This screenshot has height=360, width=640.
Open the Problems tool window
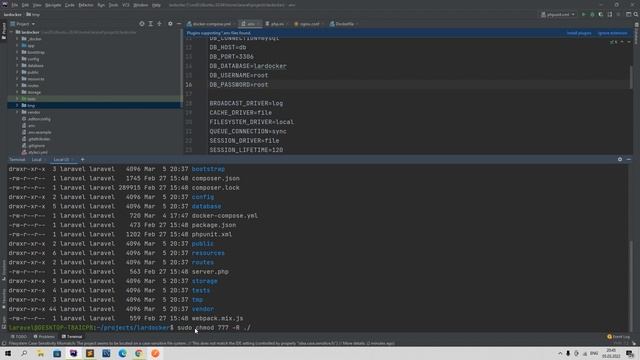coord(44,337)
